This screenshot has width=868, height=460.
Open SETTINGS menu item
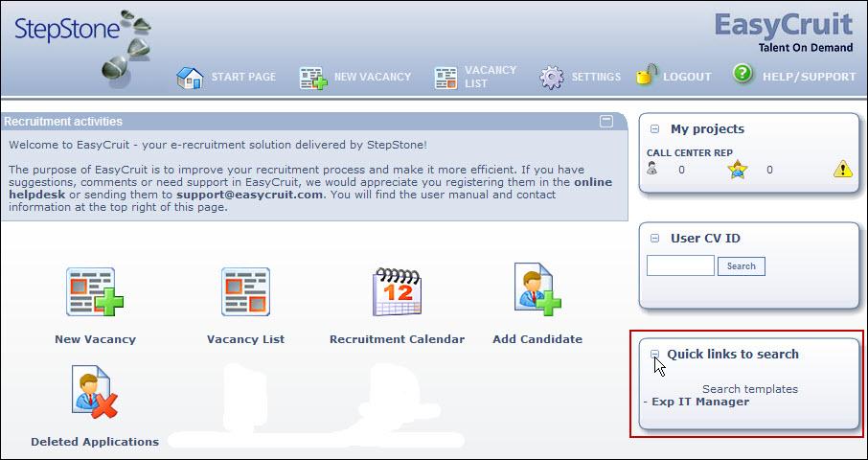point(596,77)
